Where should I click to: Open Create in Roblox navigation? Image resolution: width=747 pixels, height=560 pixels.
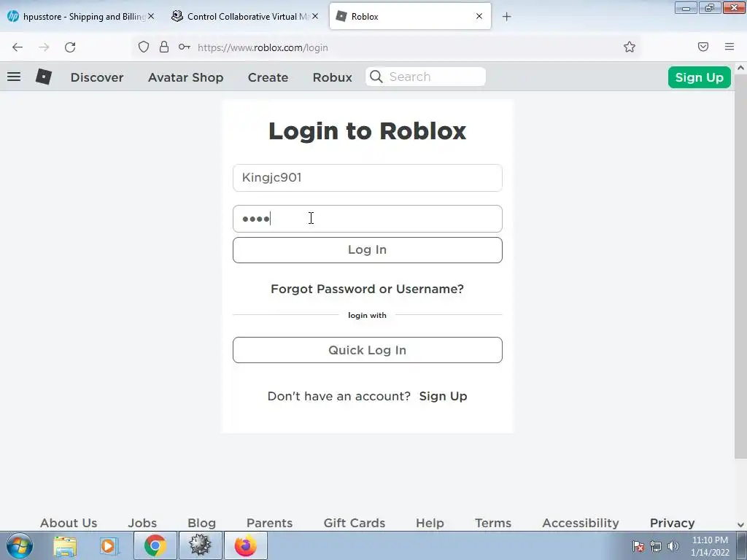pos(268,77)
